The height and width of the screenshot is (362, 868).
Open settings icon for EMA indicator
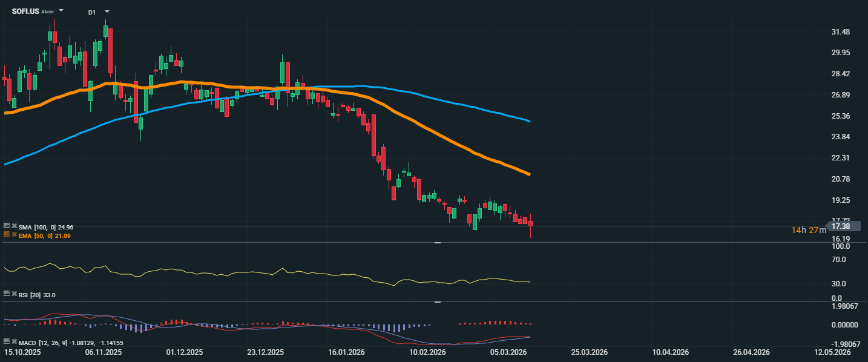pyautogui.click(x=7, y=235)
